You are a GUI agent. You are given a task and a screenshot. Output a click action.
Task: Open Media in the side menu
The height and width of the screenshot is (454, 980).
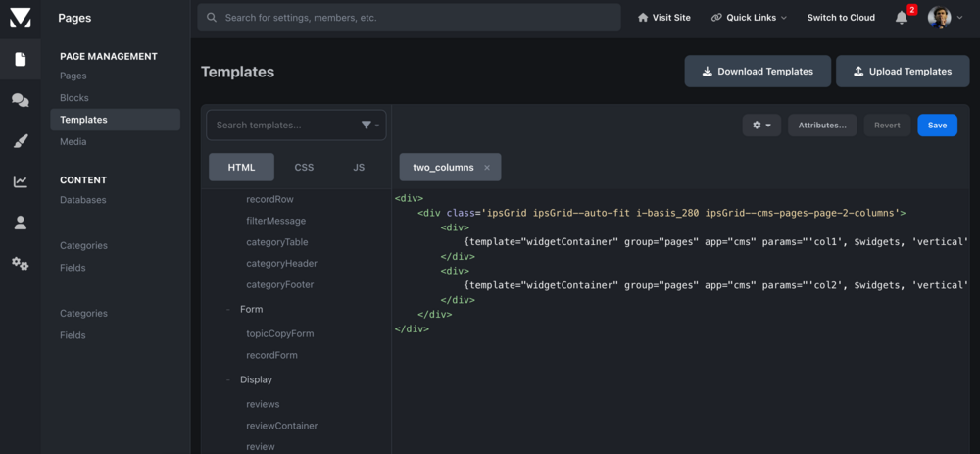pos(73,142)
